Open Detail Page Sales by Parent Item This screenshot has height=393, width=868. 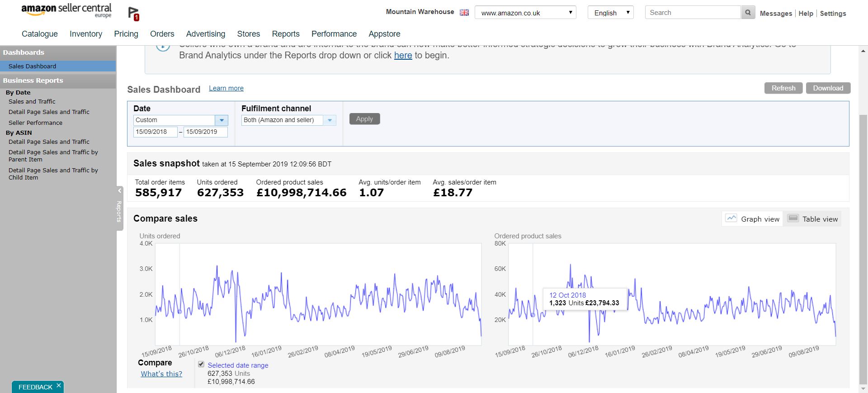coord(53,156)
